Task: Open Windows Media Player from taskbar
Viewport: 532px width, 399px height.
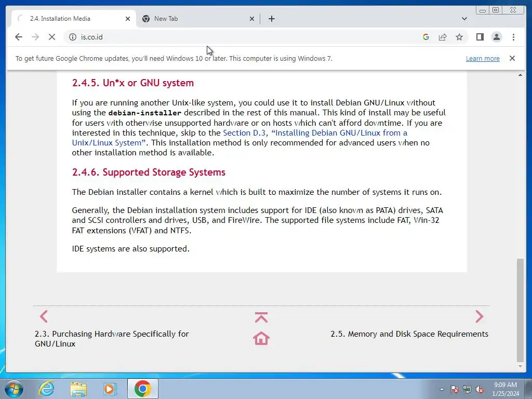Action: [x=110, y=389]
